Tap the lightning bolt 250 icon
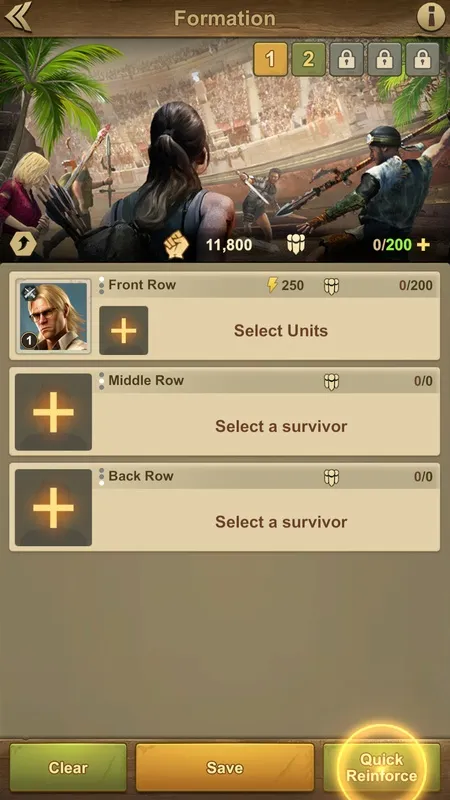This screenshot has width=450, height=800. pyautogui.click(x=272, y=285)
